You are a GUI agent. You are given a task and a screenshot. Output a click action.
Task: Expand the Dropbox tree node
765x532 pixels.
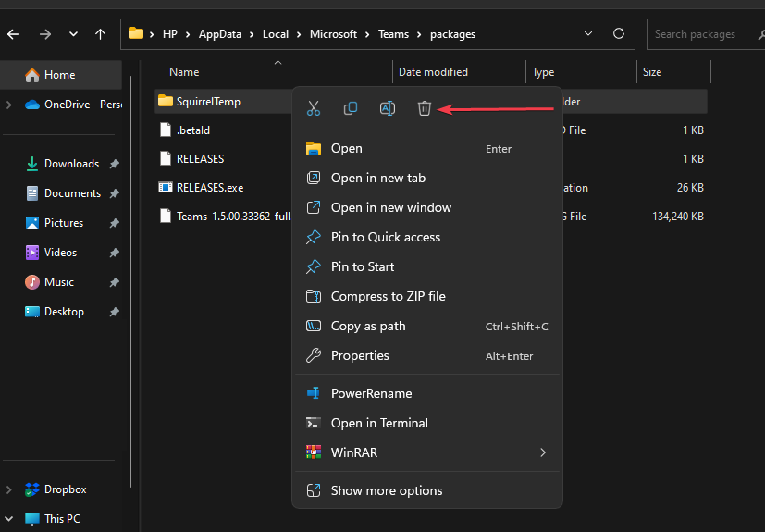tap(8, 489)
